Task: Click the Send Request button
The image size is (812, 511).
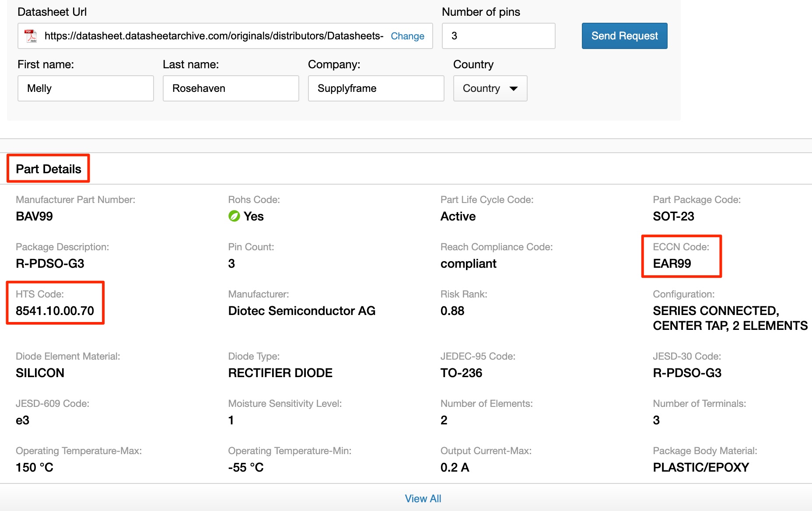Action: click(x=624, y=36)
